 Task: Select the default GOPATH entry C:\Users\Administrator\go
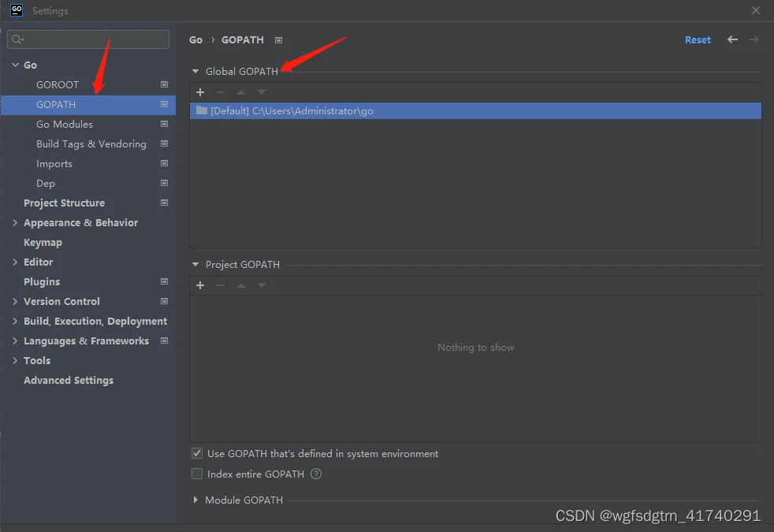[x=475, y=110]
